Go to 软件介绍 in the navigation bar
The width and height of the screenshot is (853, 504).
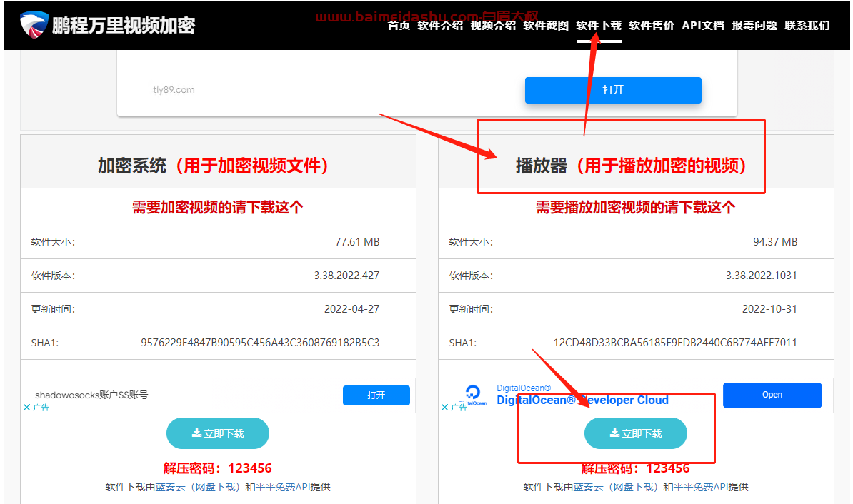coord(440,26)
